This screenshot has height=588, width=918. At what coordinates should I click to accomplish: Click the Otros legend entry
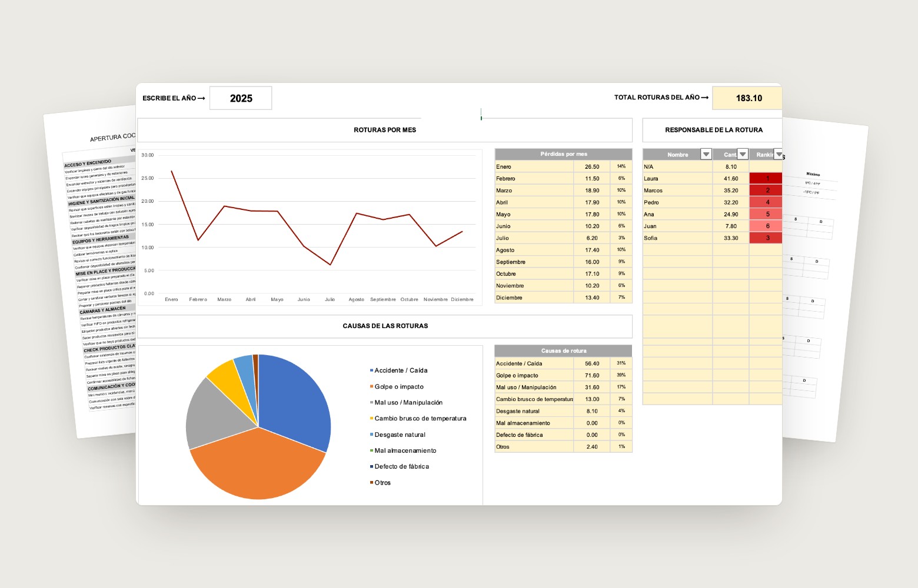coord(380,483)
